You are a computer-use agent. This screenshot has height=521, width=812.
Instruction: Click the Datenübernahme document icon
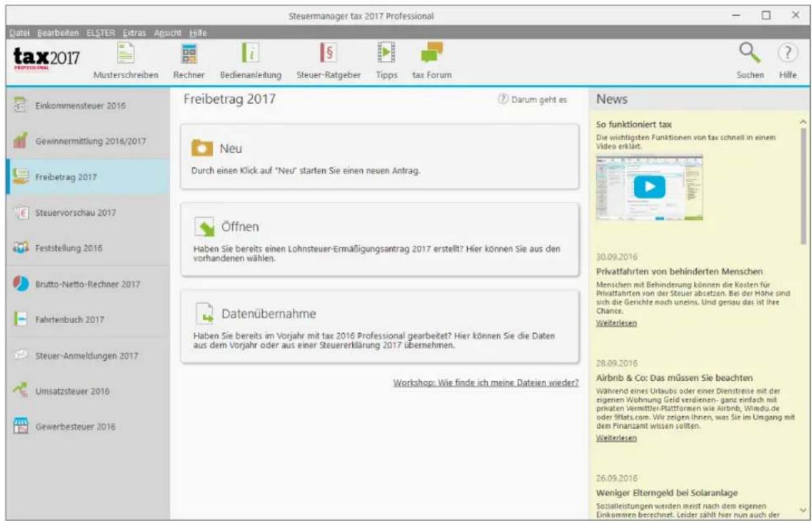click(x=203, y=313)
